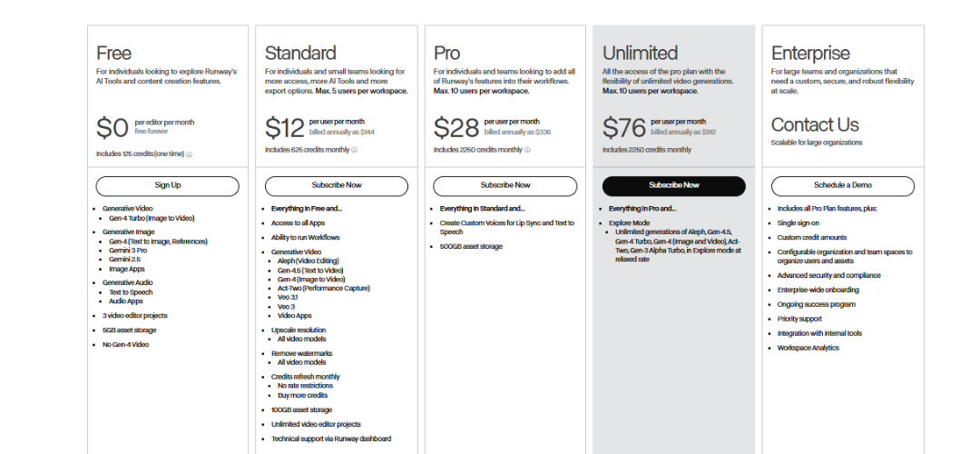Click the $76 Unlimited price

pos(624,127)
